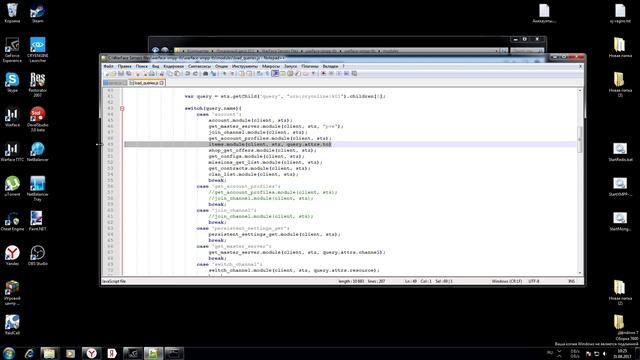Open the Синтаксисы menu
Viewport: 640px width, 360px height.
[199, 66]
